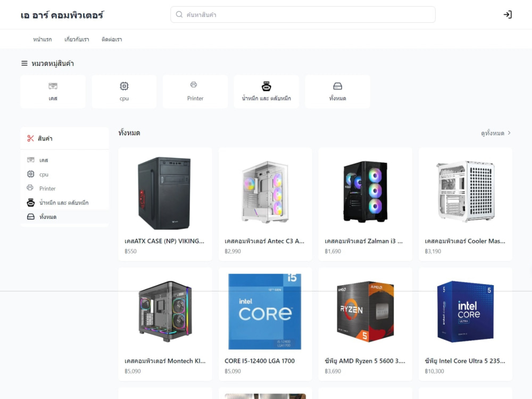Open the หน้าแรก nav link
Image resolution: width=532 pixels, height=399 pixels.
point(43,39)
